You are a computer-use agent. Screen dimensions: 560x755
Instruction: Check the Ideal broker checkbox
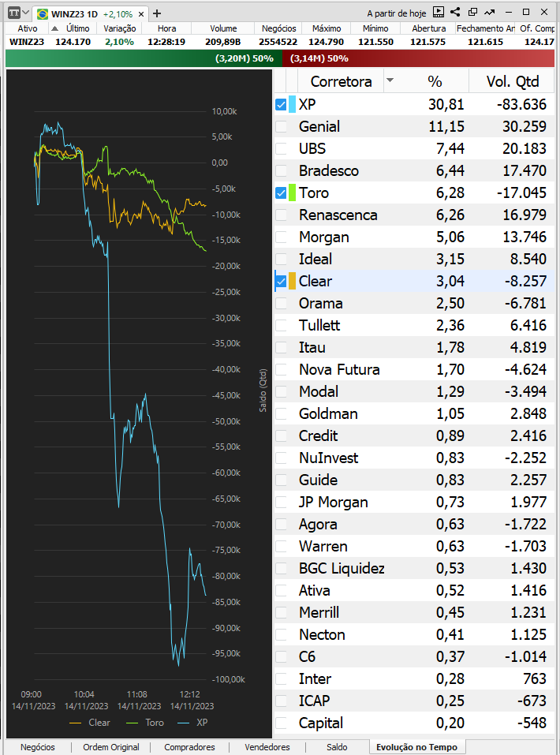pyautogui.click(x=281, y=259)
